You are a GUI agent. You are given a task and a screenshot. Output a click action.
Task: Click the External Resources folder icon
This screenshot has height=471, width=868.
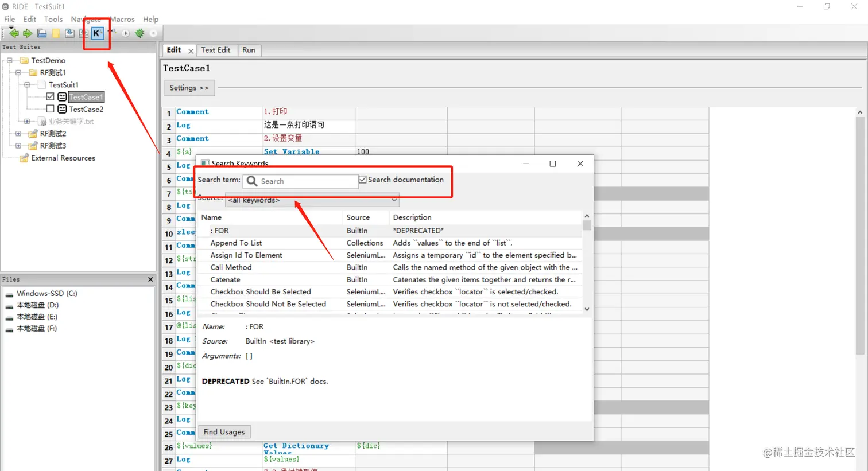(x=24, y=158)
